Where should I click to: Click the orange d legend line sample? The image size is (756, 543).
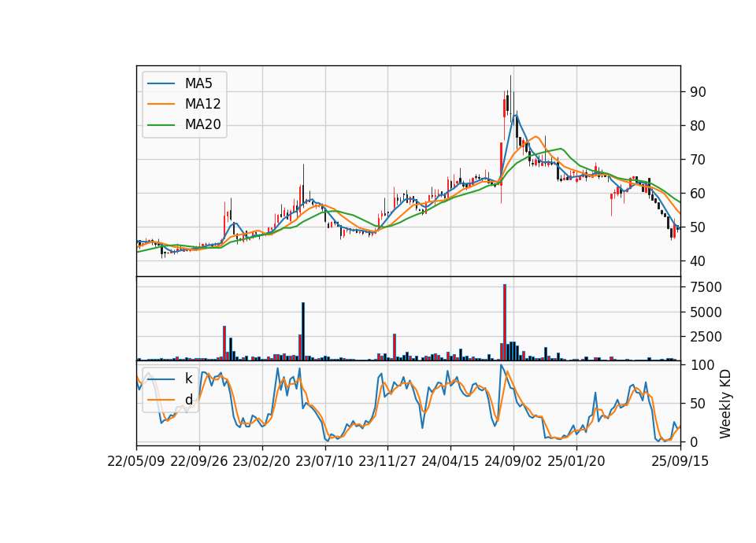point(161,400)
